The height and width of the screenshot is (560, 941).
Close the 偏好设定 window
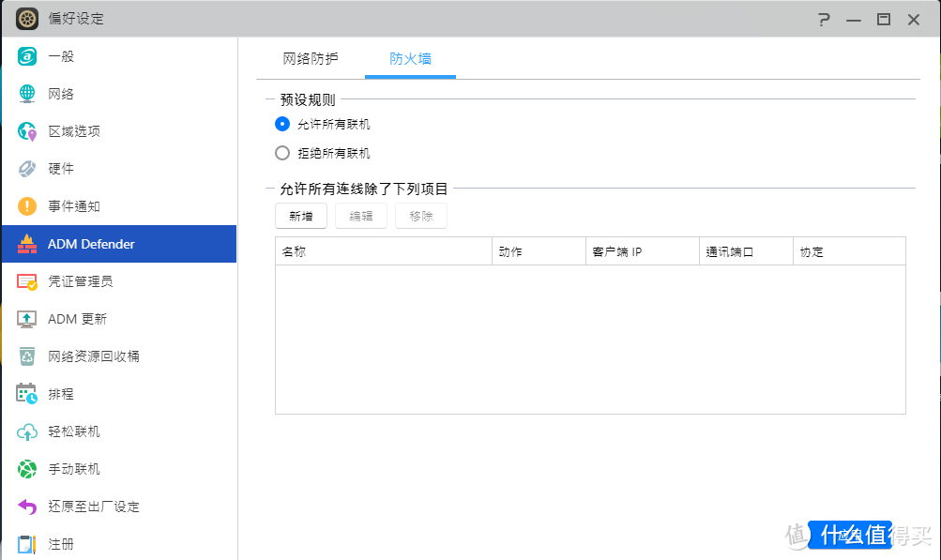(914, 19)
